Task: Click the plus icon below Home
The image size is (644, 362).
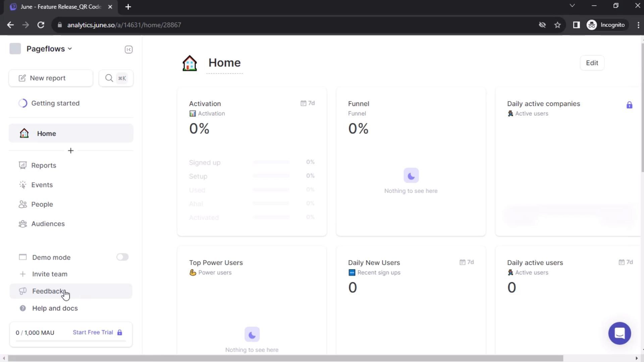Action: [70, 151]
